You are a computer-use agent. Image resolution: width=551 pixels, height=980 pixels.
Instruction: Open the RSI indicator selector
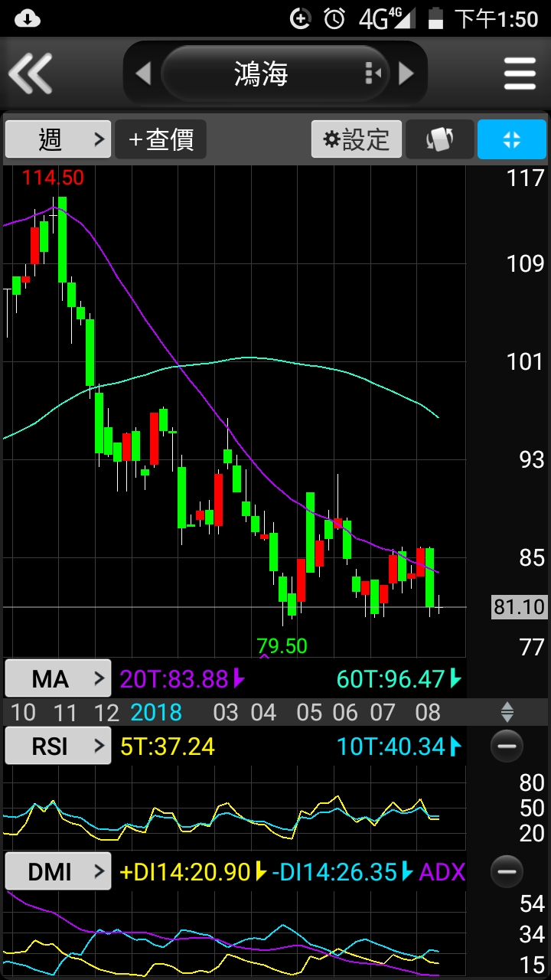tap(58, 746)
